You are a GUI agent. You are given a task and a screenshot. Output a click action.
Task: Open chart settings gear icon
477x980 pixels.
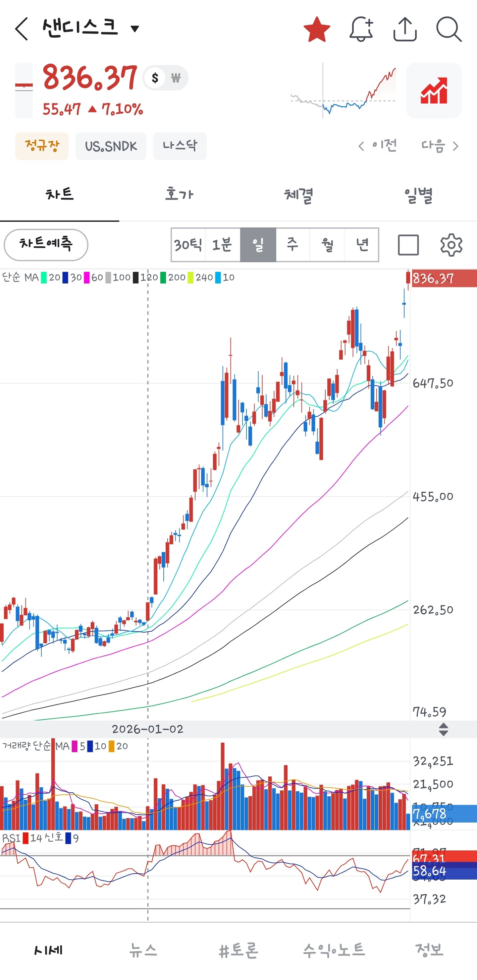point(451,245)
